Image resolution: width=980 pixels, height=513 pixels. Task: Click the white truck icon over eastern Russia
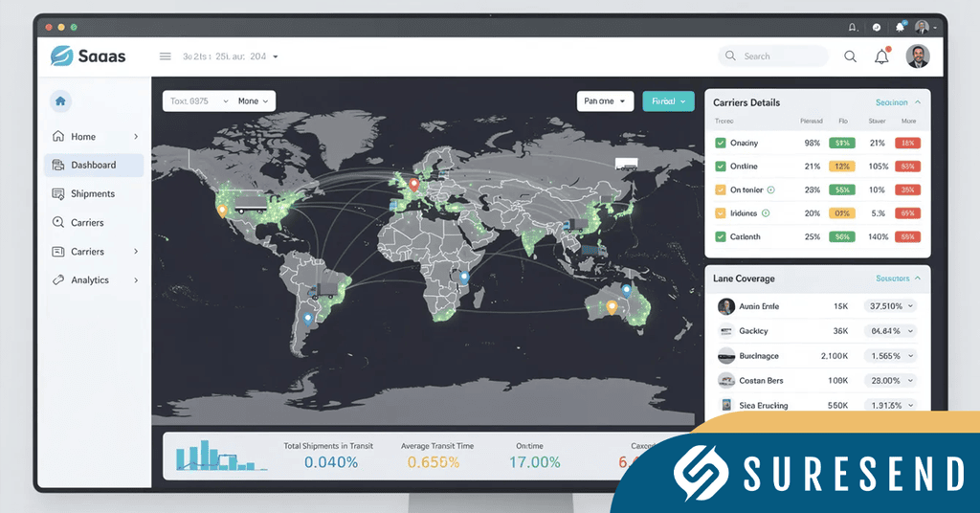coord(626,165)
